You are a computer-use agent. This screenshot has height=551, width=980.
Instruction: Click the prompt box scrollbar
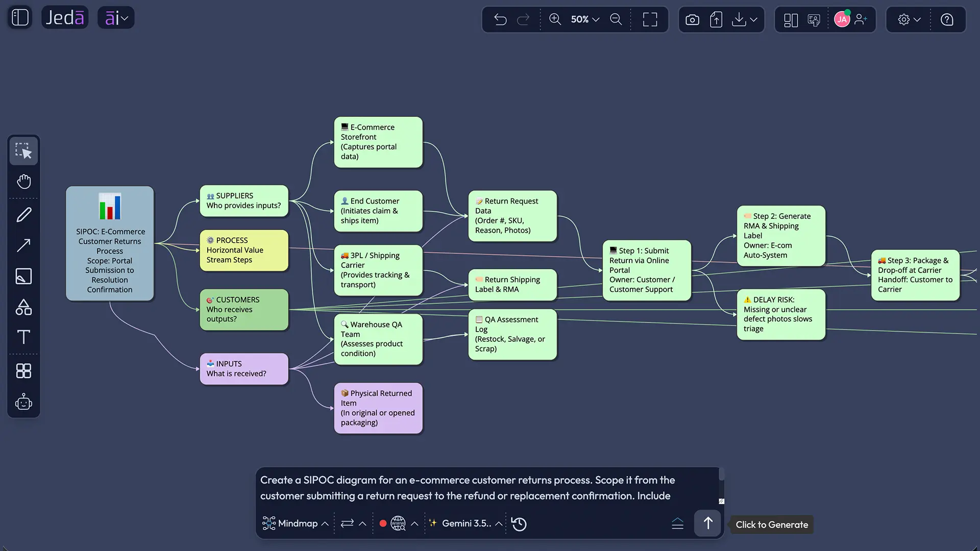[x=722, y=474]
